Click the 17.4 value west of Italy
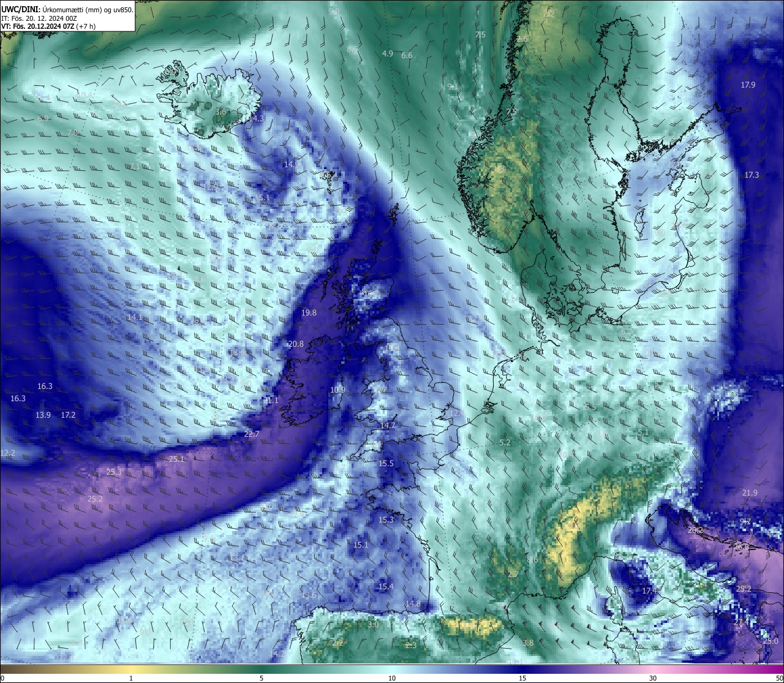The width and height of the screenshot is (784, 683). point(650,591)
